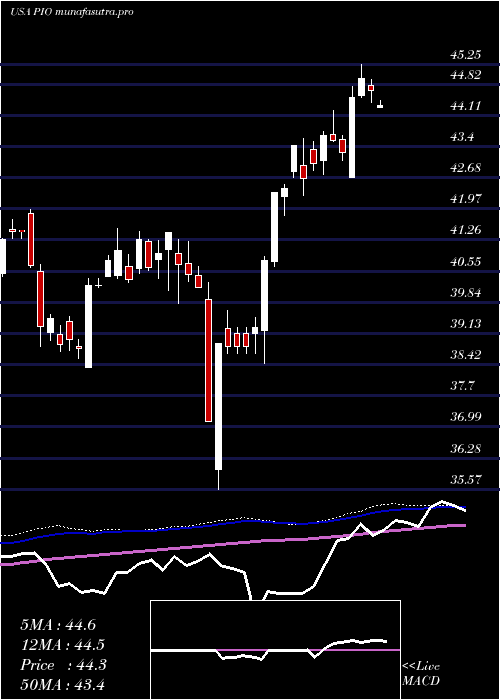Click the 50MA : 43.4 readout
This screenshot has height=700, width=500.
tap(62, 684)
